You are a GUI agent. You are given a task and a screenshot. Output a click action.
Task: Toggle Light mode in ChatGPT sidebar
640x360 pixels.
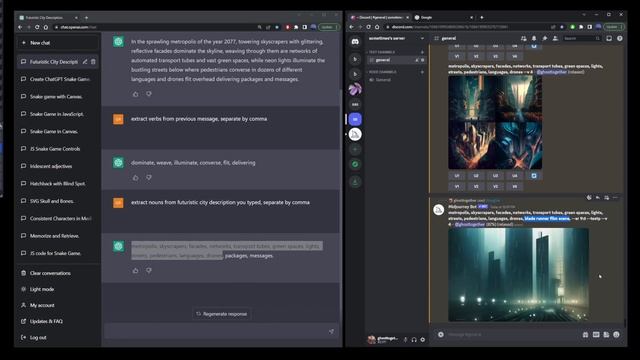tap(58, 289)
